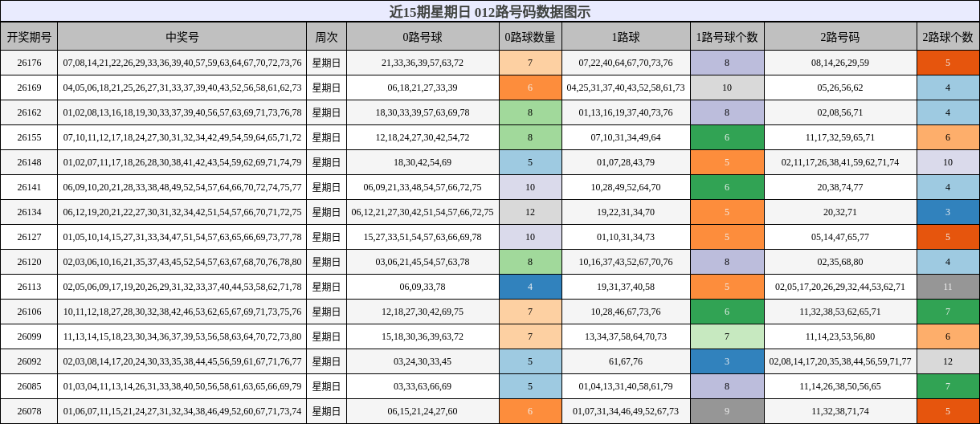This screenshot has height=424, width=980.
Task: Click winning numbers of issue 26113
Action: (182, 287)
